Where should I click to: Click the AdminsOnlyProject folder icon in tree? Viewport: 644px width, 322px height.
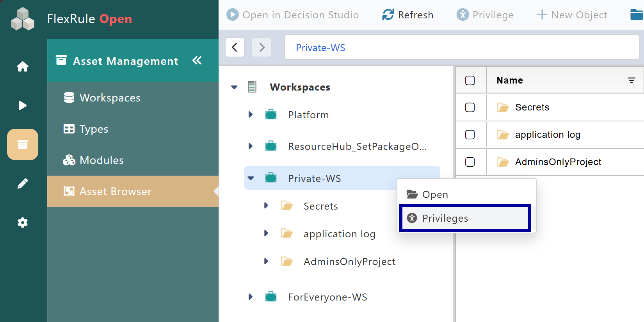[x=287, y=261]
